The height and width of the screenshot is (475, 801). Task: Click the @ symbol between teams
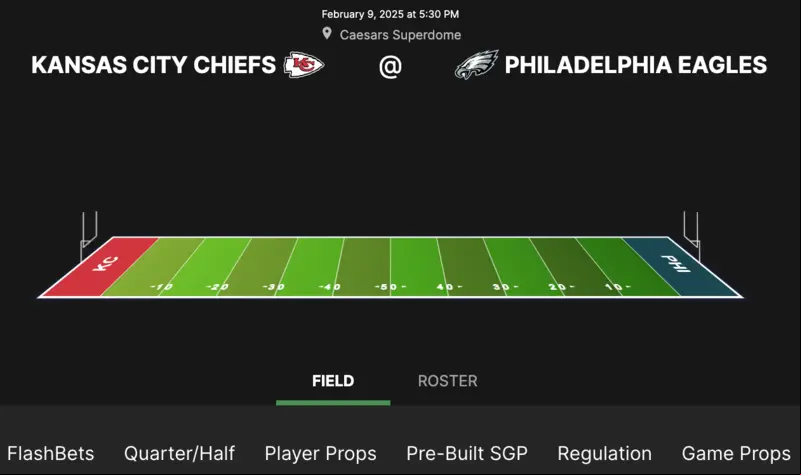pos(390,66)
